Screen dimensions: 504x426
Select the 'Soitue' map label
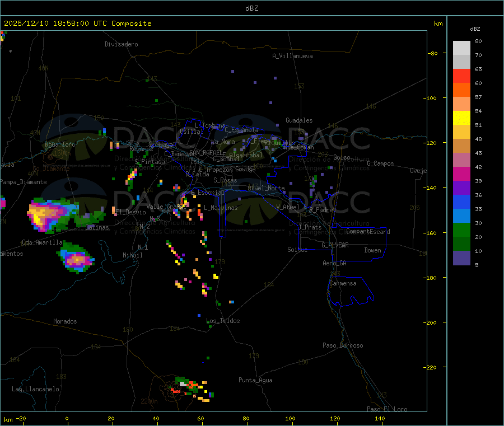tap(297, 249)
